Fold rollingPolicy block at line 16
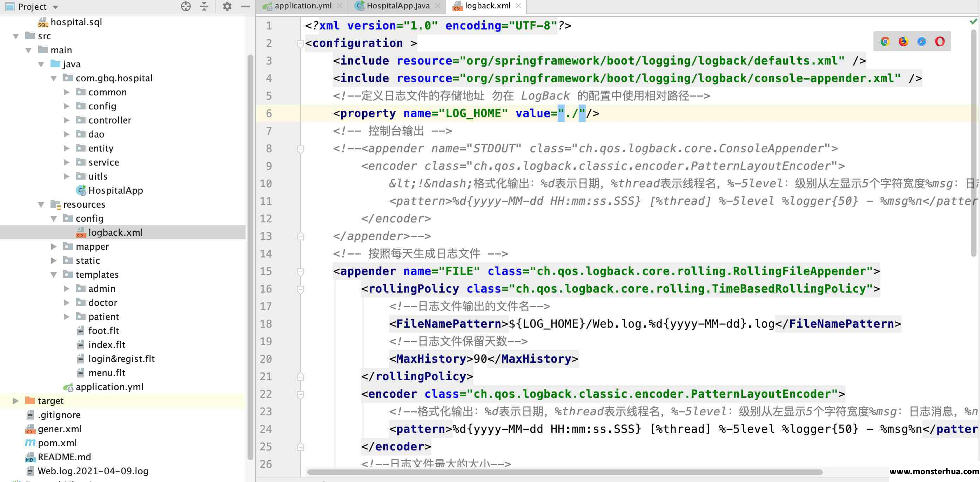This screenshot has width=980, height=482. 300,289
